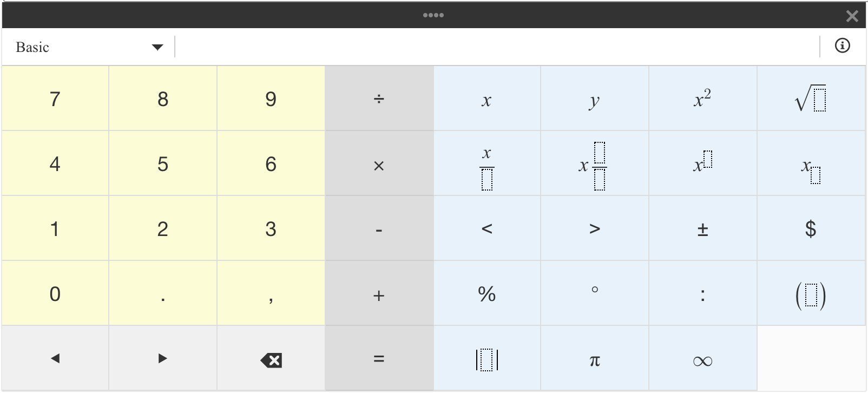
Task: Click in the math expression input field
Action: pos(497,47)
